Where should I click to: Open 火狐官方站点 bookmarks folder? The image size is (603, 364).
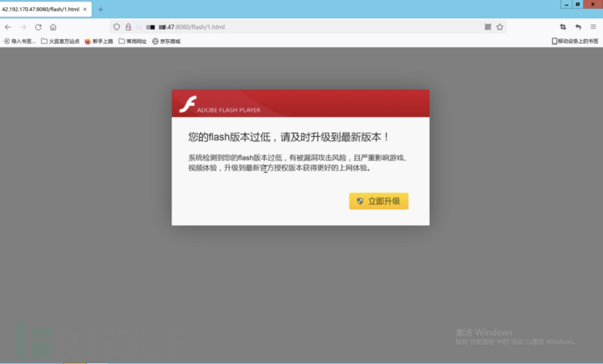click(60, 41)
